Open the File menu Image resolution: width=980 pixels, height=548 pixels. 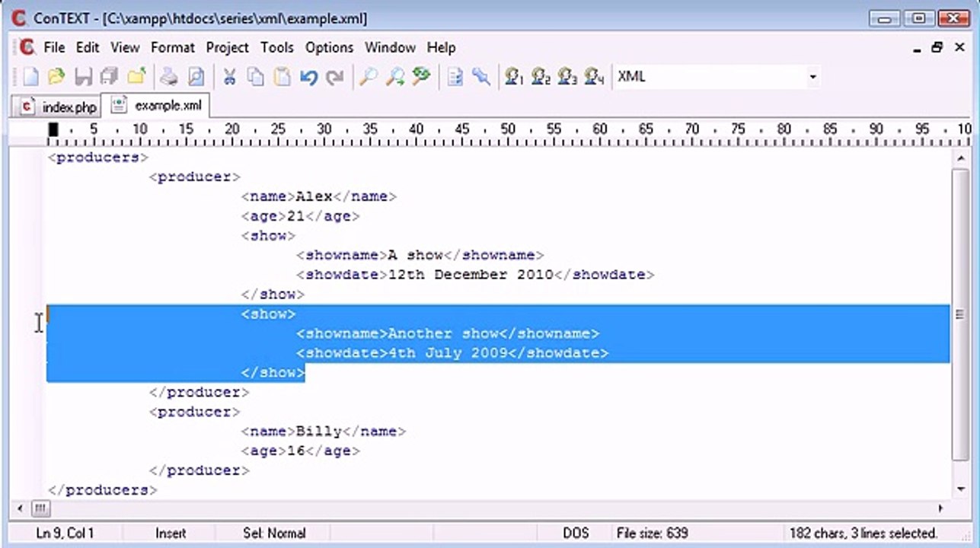(54, 47)
